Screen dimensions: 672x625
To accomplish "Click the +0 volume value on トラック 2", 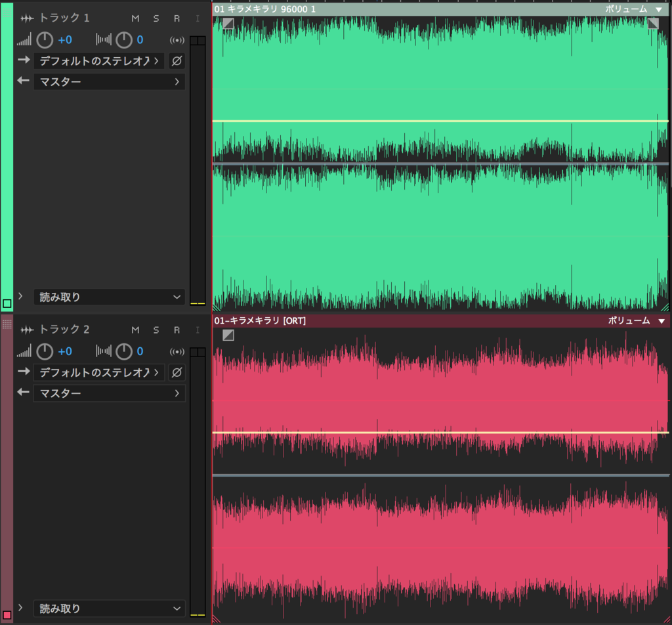I will pyautogui.click(x=65, y=352).
